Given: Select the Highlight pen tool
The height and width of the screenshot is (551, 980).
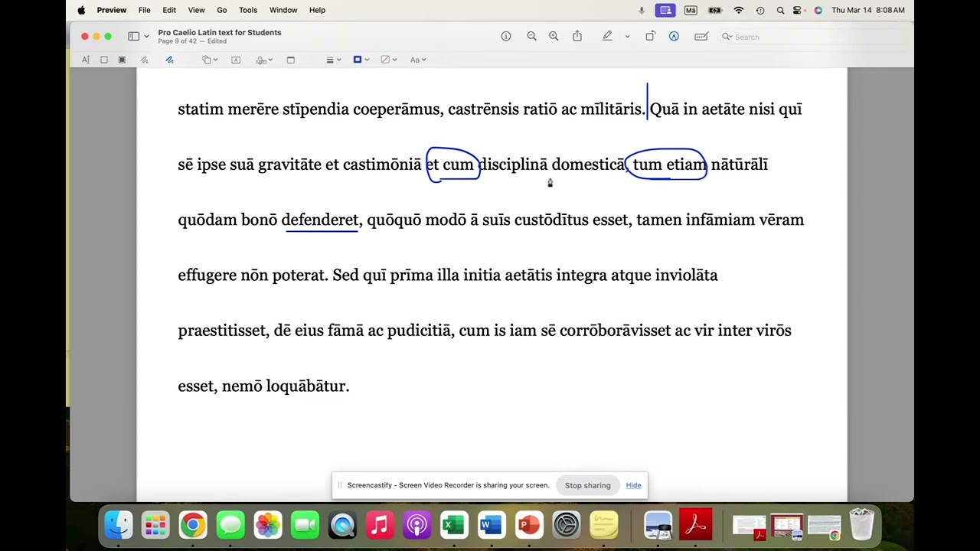Looking at the screenshot, I should (x=607, y=36).
